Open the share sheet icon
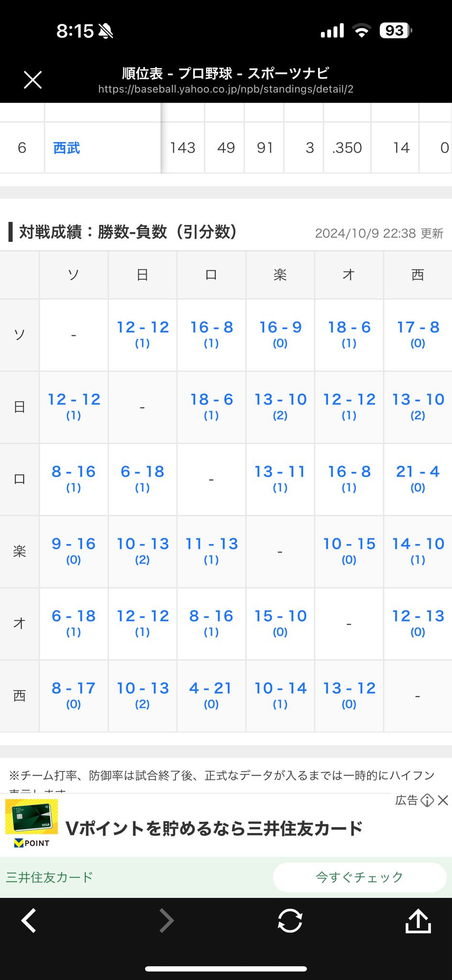452x980 pixels. point(418,921)
